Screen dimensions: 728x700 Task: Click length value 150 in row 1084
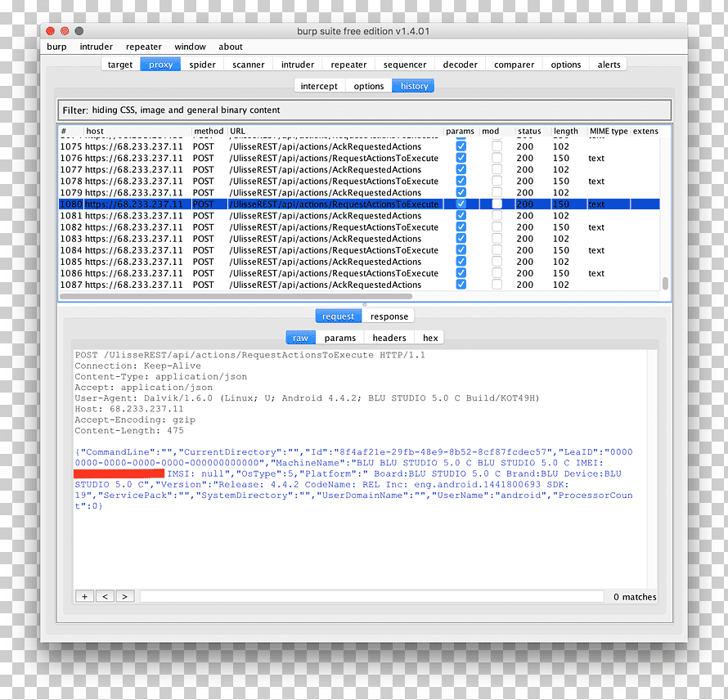[561, 250]
